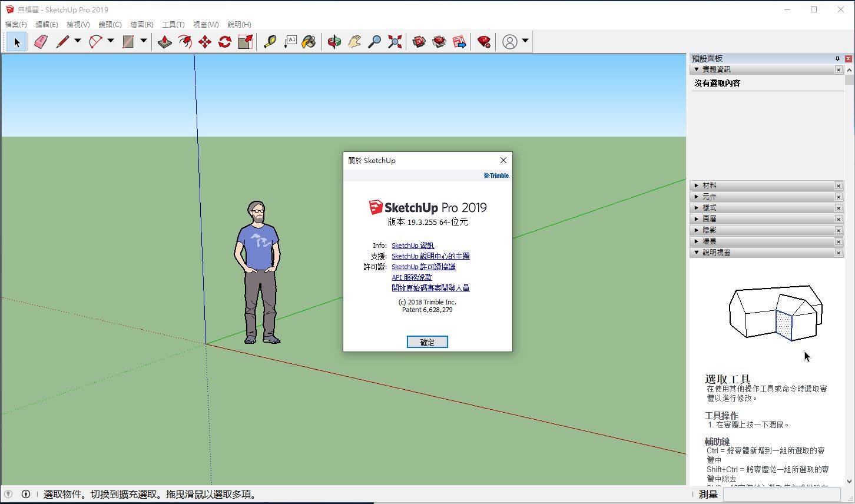
Task: Close the 材料 panel with its X
Action: pos(839,185)
